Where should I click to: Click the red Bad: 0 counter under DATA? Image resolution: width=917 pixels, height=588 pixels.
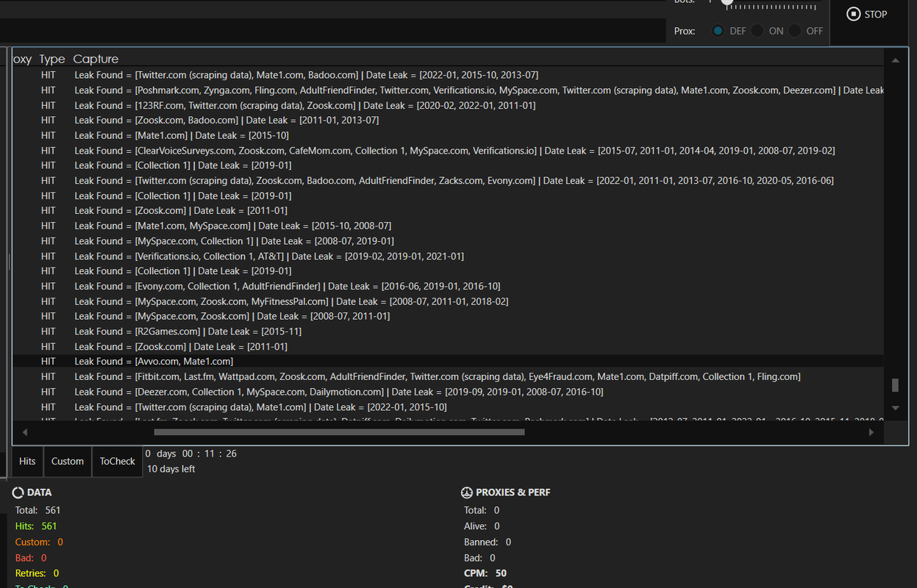point(31,558)
